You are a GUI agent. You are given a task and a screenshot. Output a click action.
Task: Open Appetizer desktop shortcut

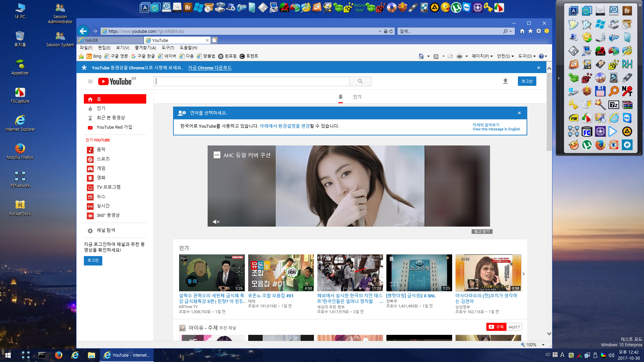[20, 67]
